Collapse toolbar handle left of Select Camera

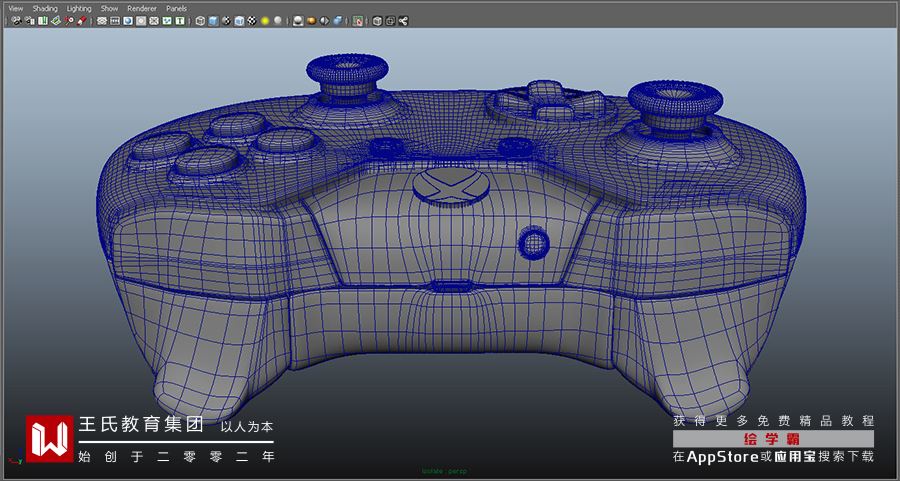tap(7, 21)
